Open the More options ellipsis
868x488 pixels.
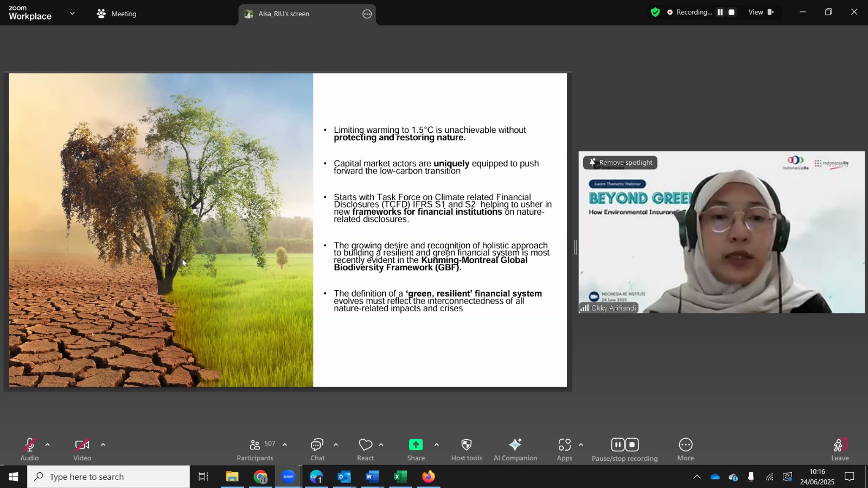[x=685, y=445]
